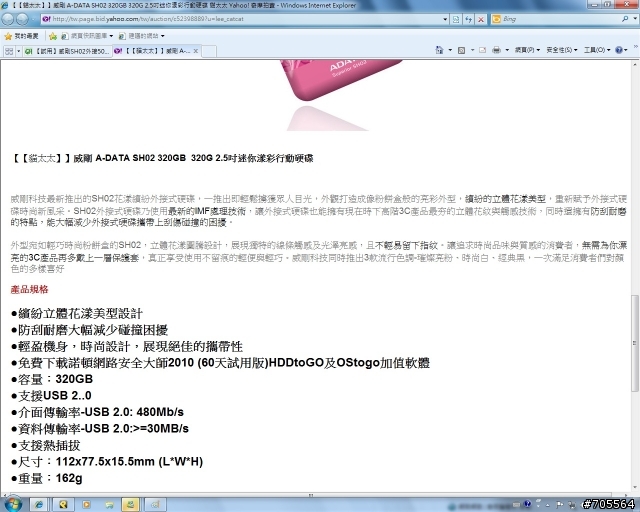Click the Home icon in command bar
The width and height of the screenshot is (640, 512).
click(x=439, y=50)
